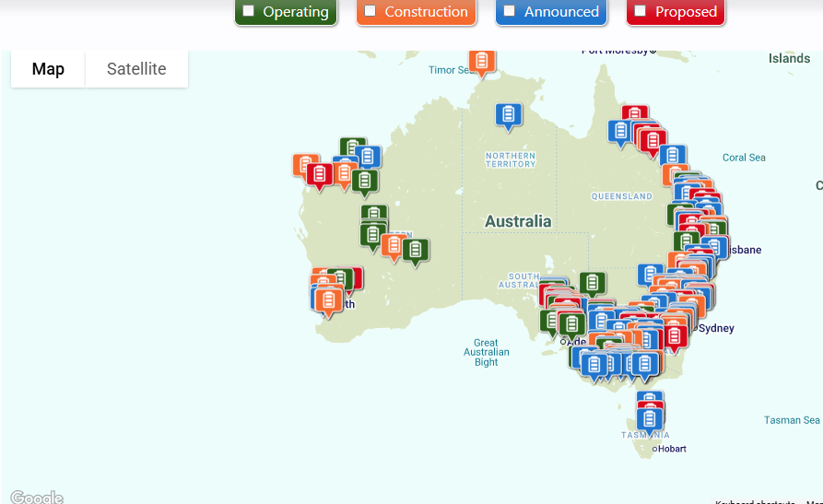823x504 pixels.
Task: Click the front orange battery marker at Perth
Action: click(328, 300)
